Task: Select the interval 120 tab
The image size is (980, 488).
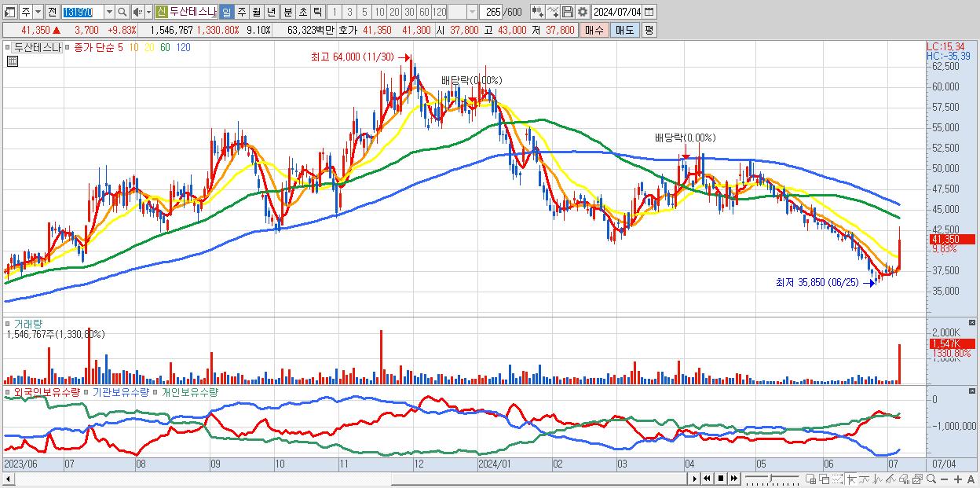Action: click(x=440, y=12)
